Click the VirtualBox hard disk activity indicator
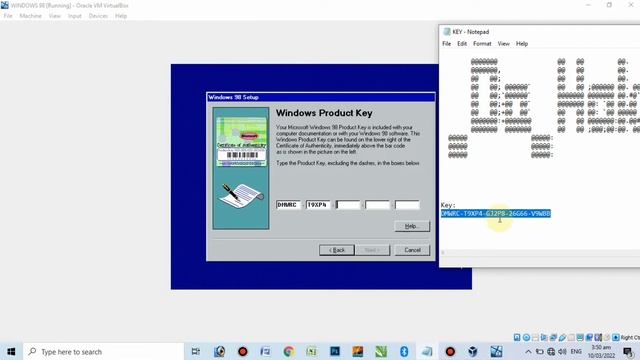Image resolution: width=640 pixels, height=360 pixels. [x=517, y=337]
